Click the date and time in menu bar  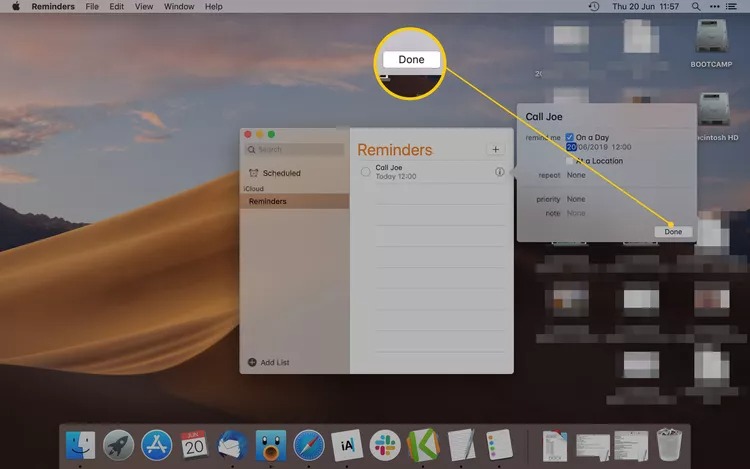(x=646, y=7)
